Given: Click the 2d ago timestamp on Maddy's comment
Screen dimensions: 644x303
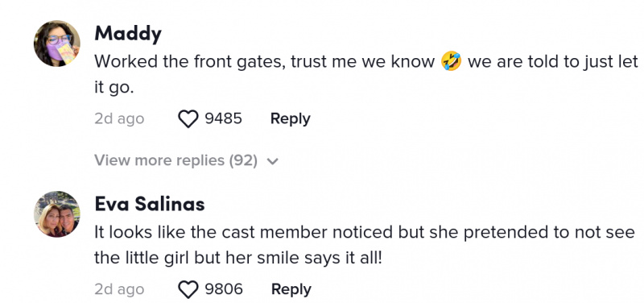Looking at the screenshot, I should pyautogui.click(x=119, y=118).
